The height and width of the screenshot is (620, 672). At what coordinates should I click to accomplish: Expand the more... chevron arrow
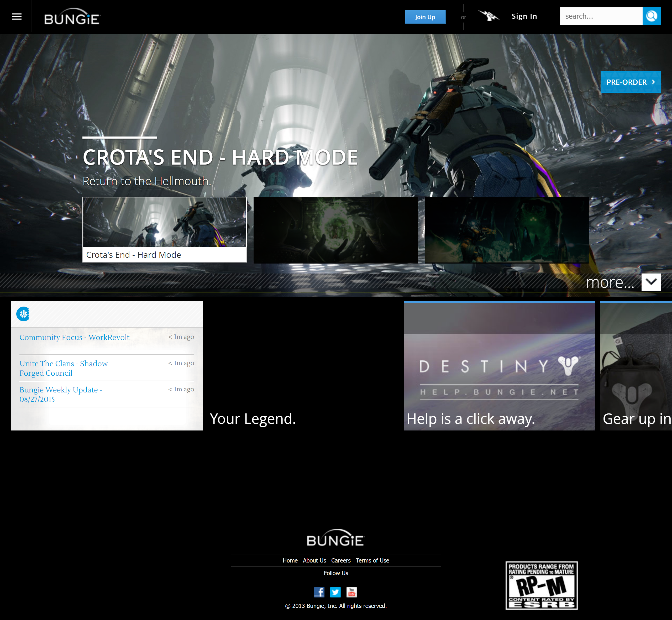click(651, 282)
